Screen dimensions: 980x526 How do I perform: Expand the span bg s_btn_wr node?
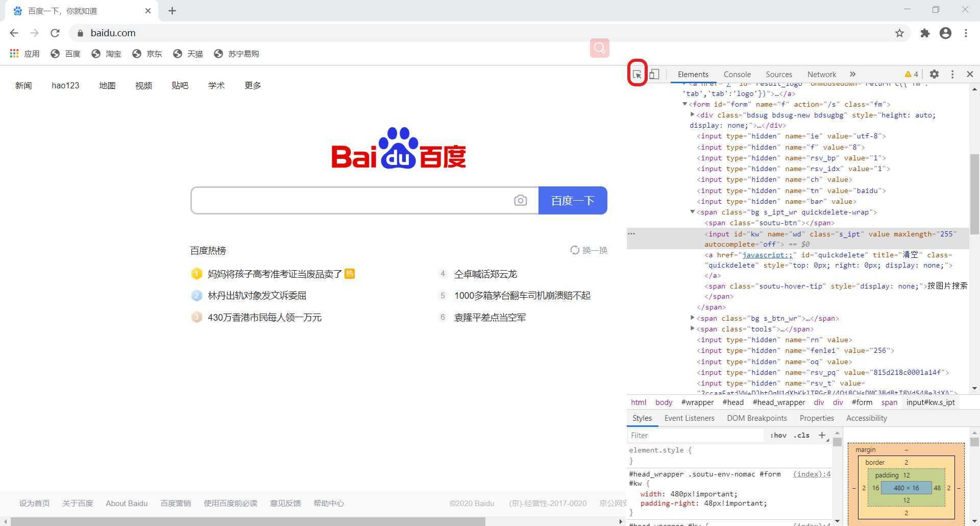tap(693, 318)
